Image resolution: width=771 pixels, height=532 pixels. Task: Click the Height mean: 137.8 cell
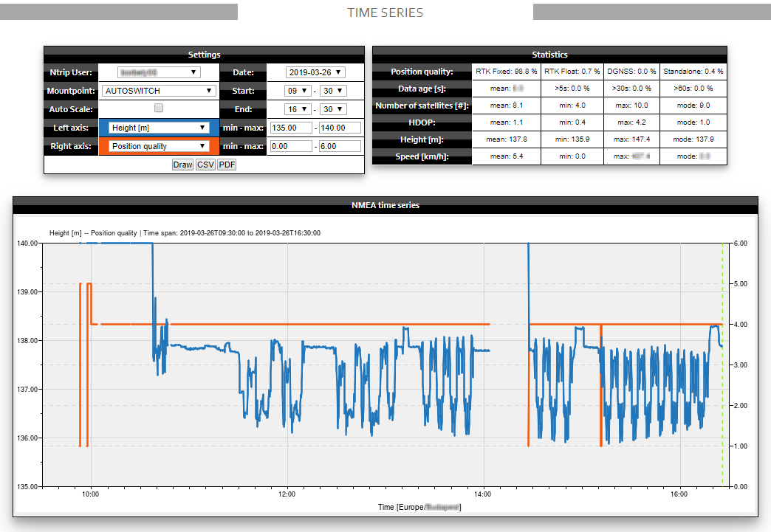(507, 139)
